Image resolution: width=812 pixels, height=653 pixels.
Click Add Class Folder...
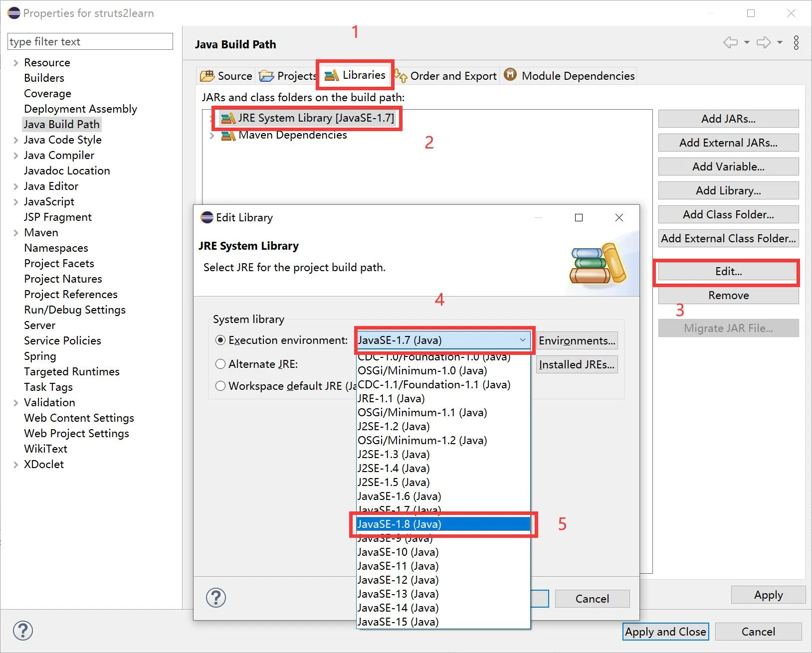[728, 214]
